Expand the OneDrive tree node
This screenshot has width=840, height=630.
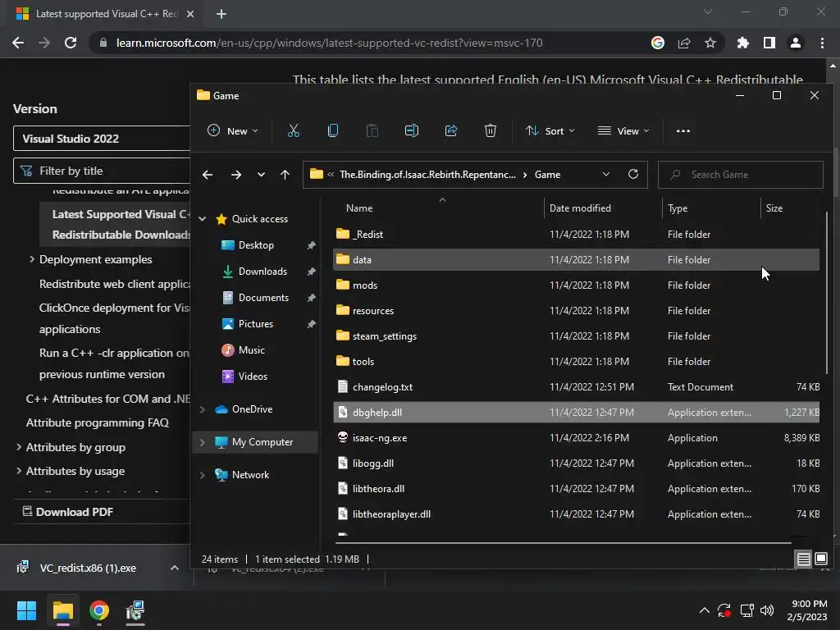point(203,409)
